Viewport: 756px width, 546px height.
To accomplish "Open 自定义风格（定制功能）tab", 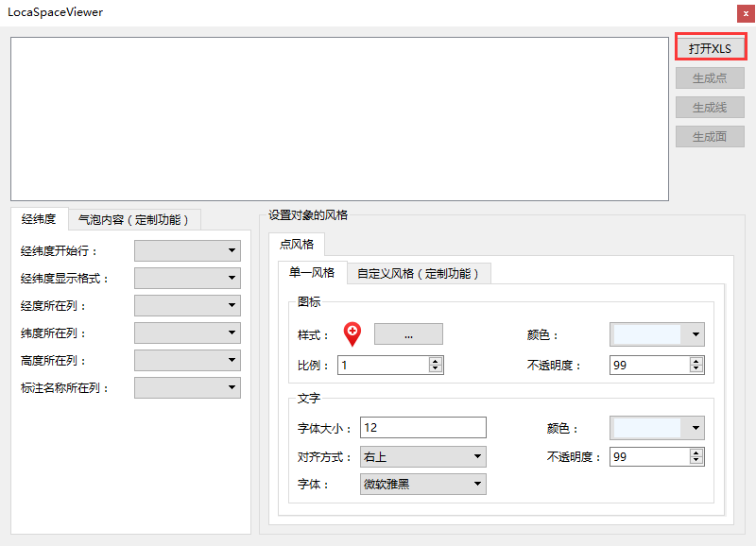I will [418, 274].
